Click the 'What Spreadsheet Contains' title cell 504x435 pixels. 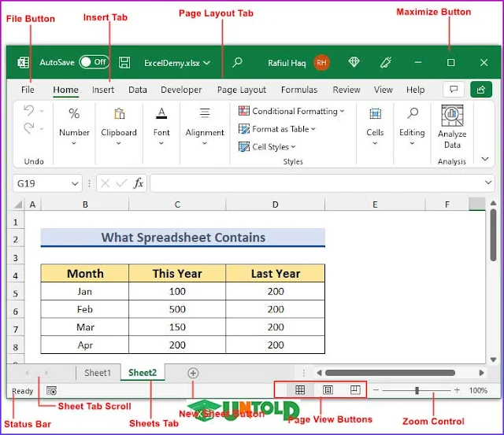coord(183,238)
